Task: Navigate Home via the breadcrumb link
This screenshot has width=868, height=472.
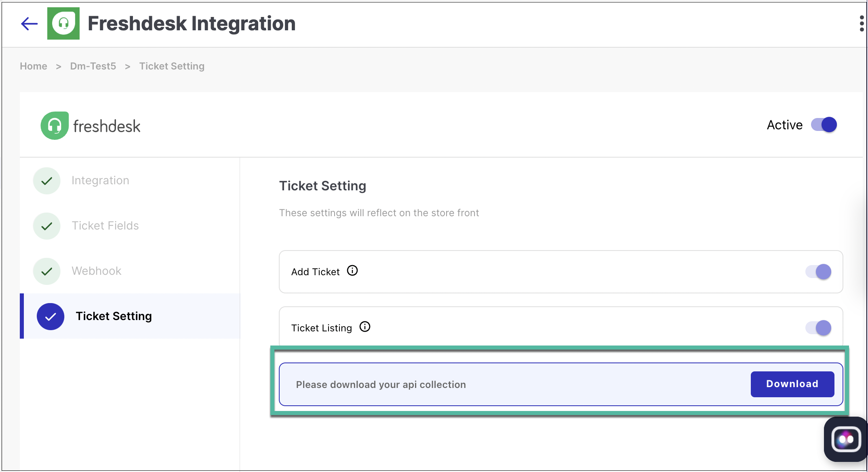Action: 33,66
